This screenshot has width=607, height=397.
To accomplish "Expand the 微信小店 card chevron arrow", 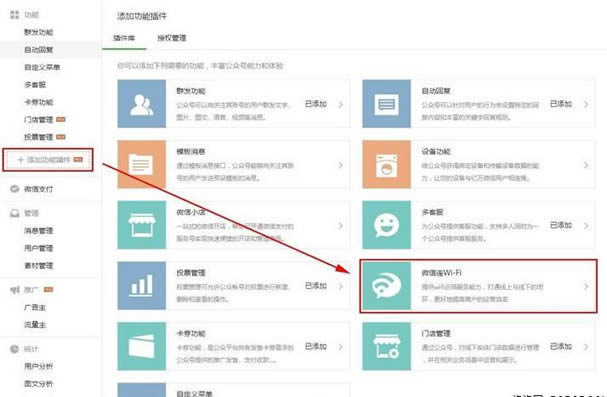I will point(341,226).
